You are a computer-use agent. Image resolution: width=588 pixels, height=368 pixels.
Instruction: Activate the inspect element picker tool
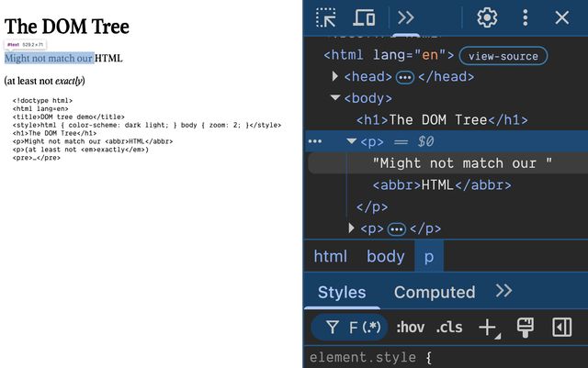(x=326, y=17)
